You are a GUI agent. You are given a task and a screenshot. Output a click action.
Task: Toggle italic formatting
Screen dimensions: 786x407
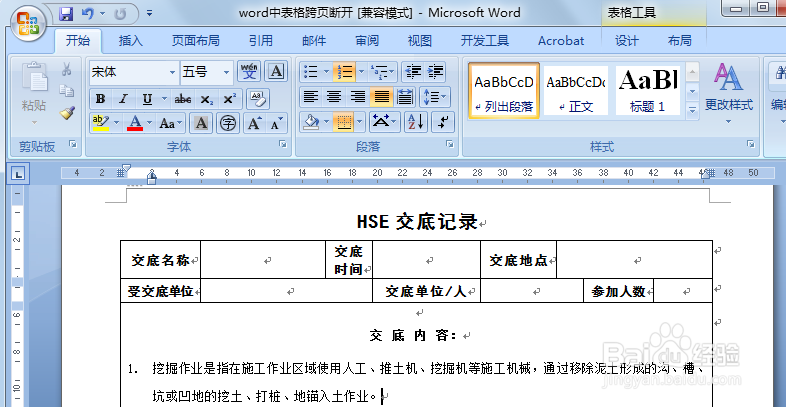coord(123,99)
